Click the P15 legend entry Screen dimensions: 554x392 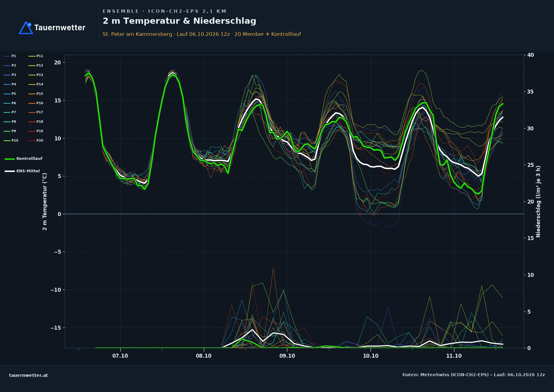click(x=36, y=94)
